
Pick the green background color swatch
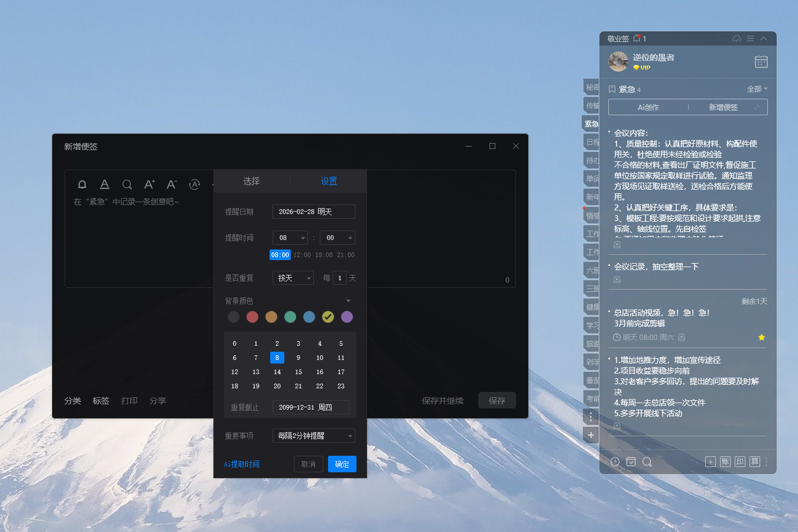[x=290, y=317]
